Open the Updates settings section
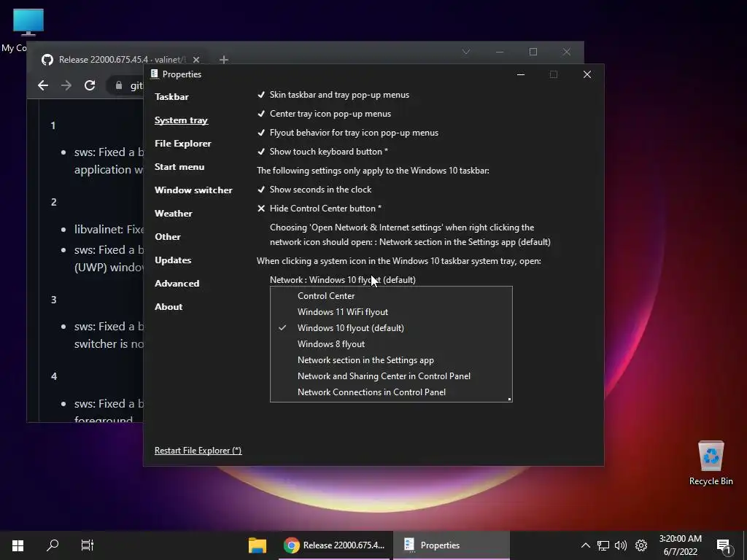 point(172,260)
